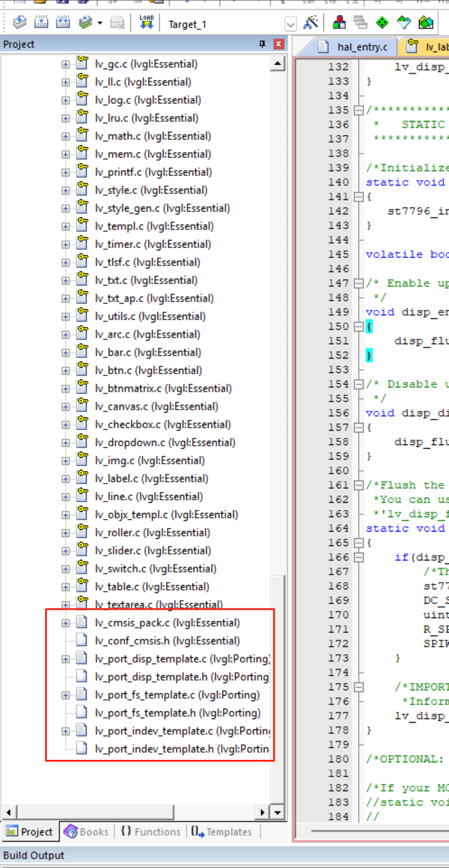The image size is (449, 868).
Task: Click the Build Output panel title
Action: pos(34,855)
